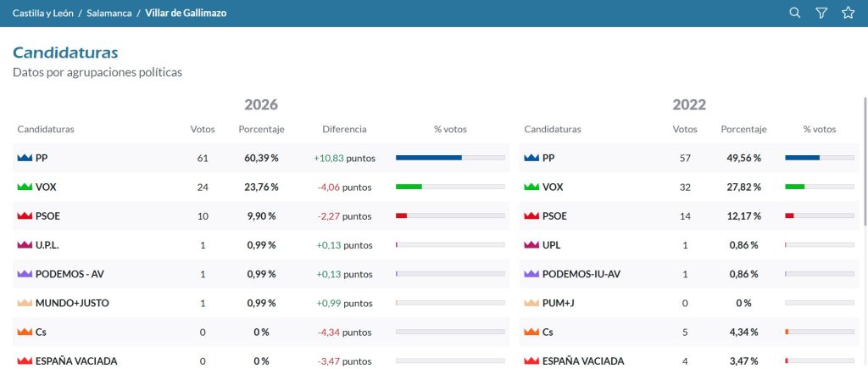
Task: Click the 2026 '% votos' column header
Action: (450, 129)
